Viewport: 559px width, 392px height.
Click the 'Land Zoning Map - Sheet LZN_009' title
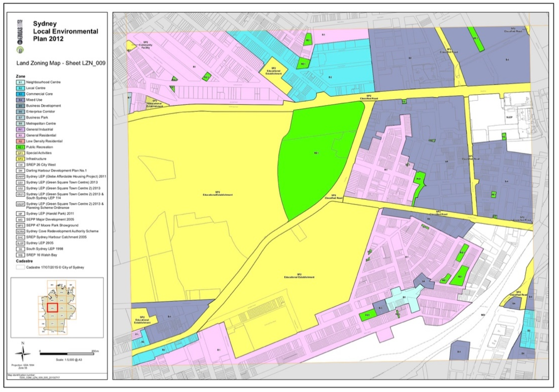coord(61,63)
